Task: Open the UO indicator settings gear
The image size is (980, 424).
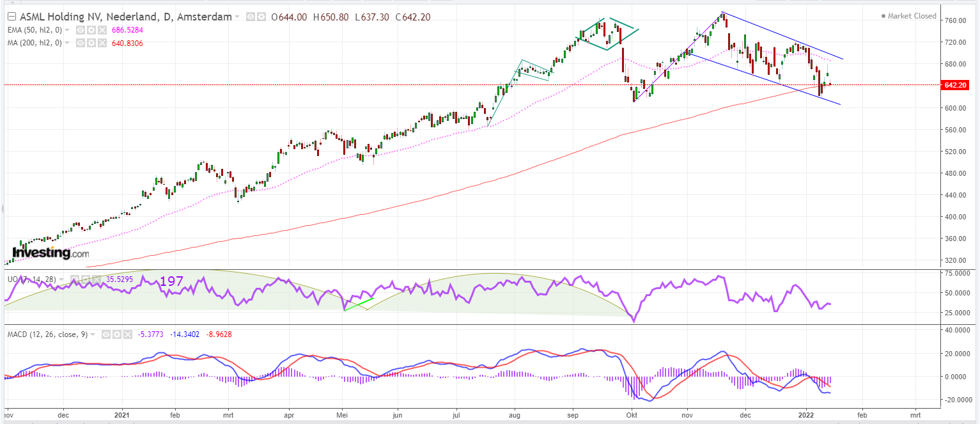Action: pos(86,279)
